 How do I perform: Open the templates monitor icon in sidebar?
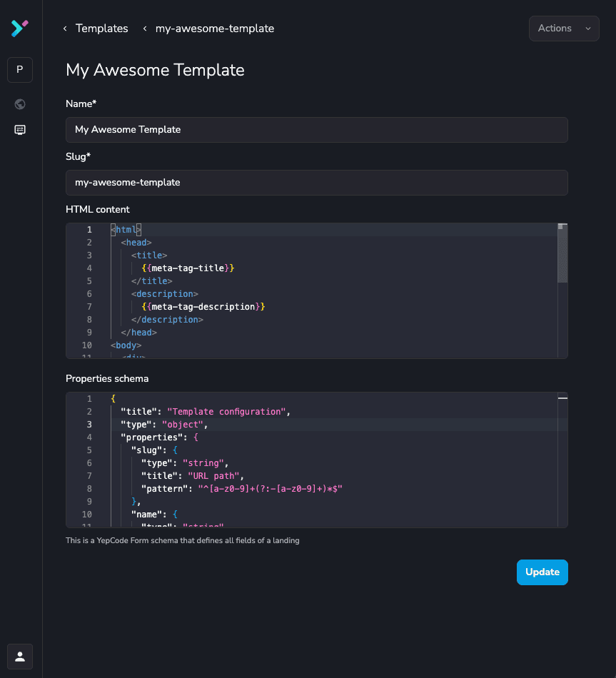pyautogui.click(x=20, y=130)
